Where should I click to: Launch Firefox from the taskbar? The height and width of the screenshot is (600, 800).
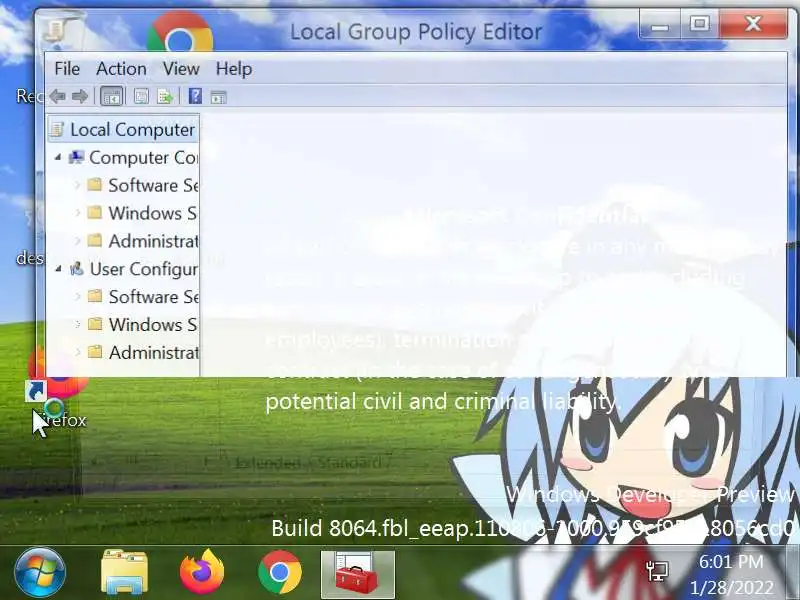click(x=202, y=571)
